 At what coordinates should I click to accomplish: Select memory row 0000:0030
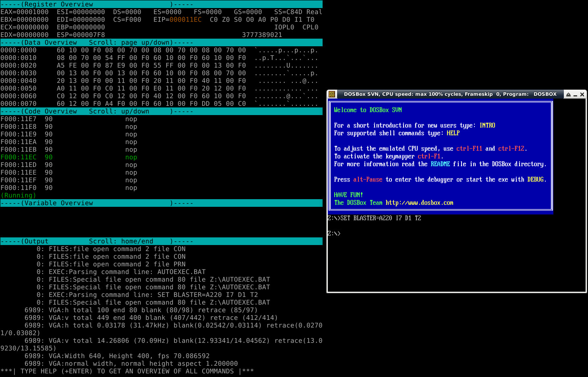coord(159,73)
